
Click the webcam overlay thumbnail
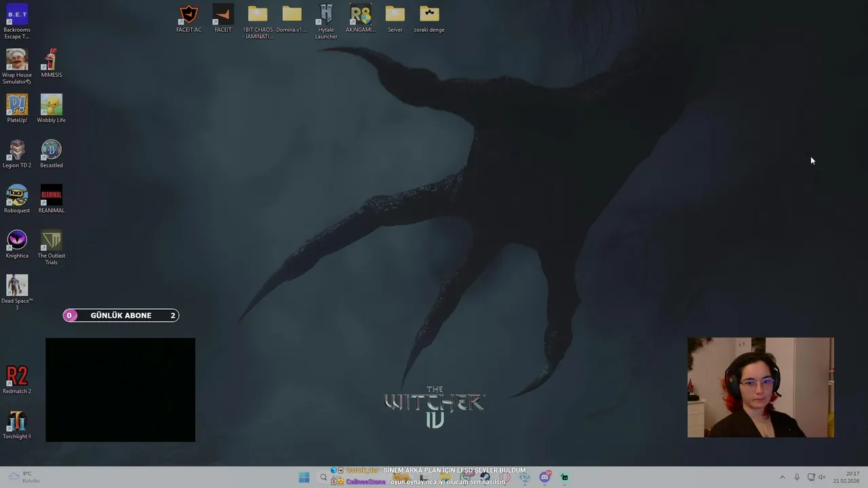tap(761, 388)
